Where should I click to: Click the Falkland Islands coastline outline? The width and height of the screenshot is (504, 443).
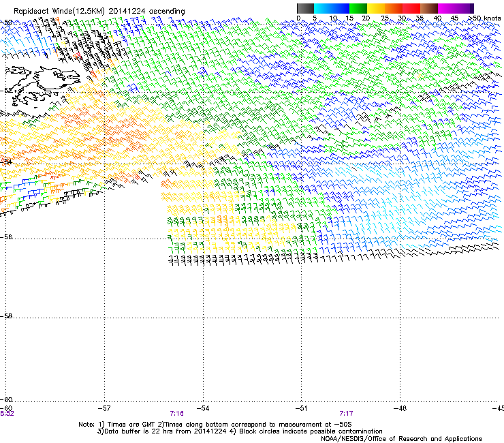pyautogui.click(x=42, y=86)
